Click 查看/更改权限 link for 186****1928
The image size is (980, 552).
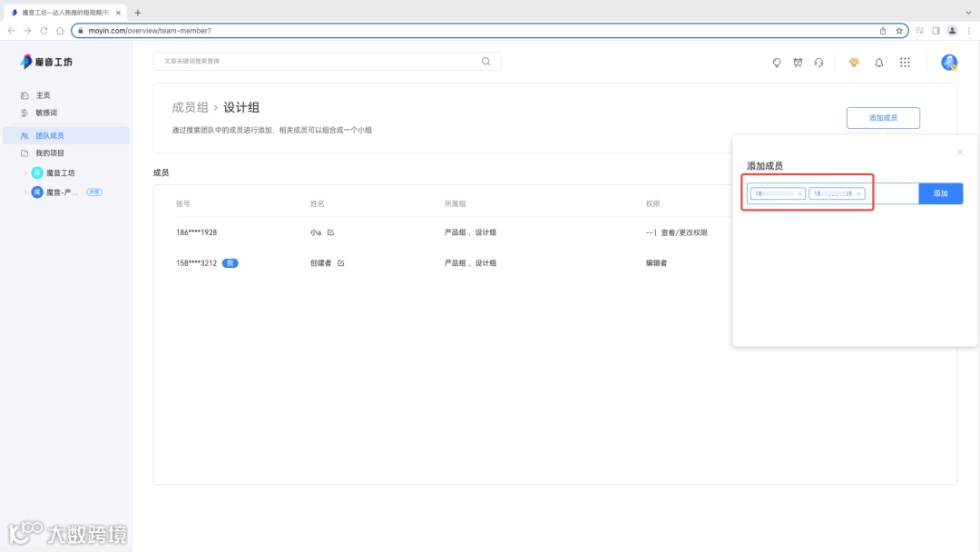[x=684, y=232]
